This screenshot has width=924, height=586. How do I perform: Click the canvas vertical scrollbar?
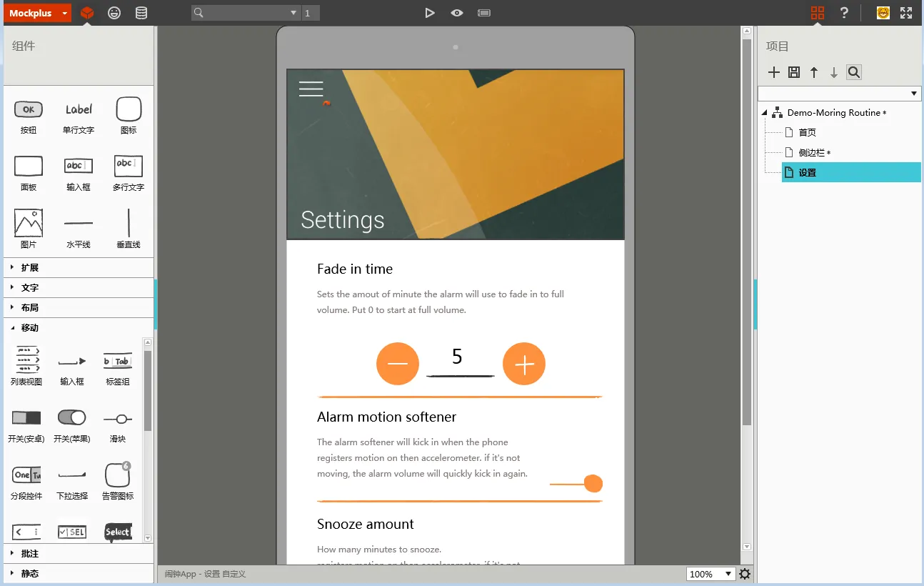(x=747, y=232)
